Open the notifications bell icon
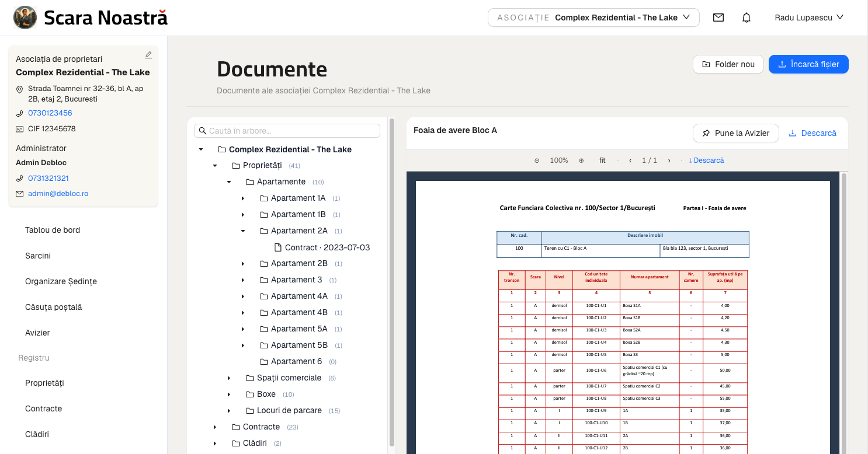Screen dimensions: 868x454 tap(747, 18)
